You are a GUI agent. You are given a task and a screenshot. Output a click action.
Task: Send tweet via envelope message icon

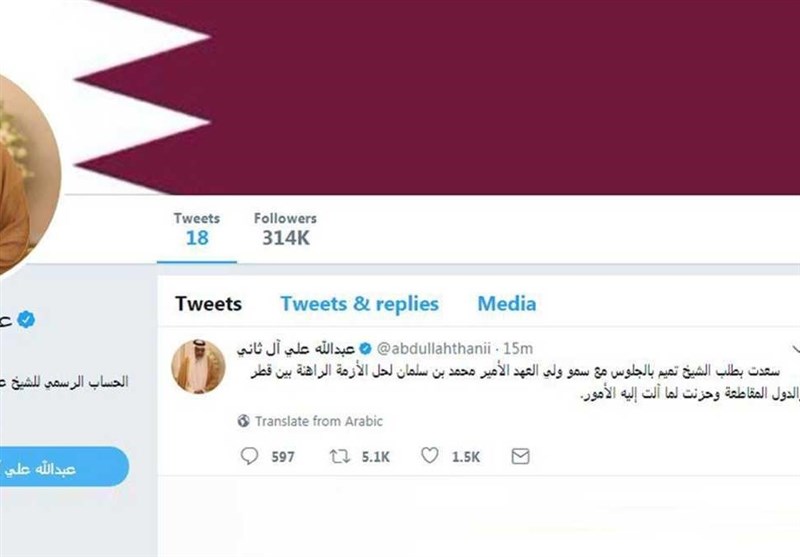click(x=520, y=456)
